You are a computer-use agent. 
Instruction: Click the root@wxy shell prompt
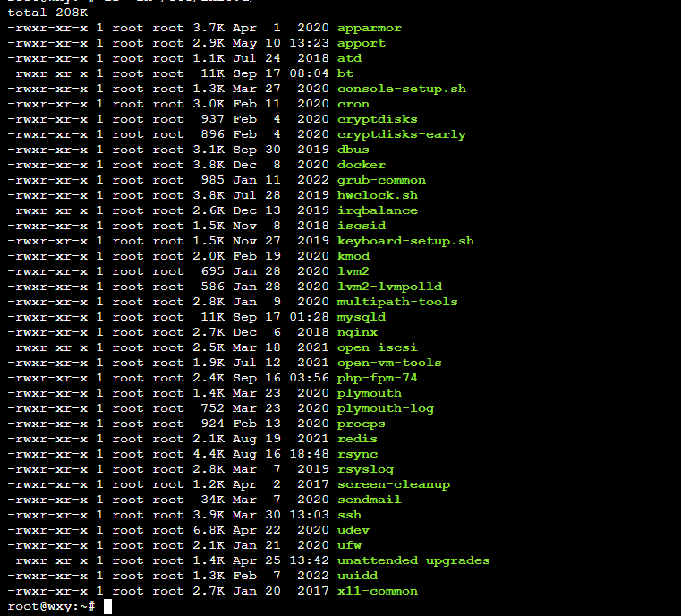(x=51, y=606)
